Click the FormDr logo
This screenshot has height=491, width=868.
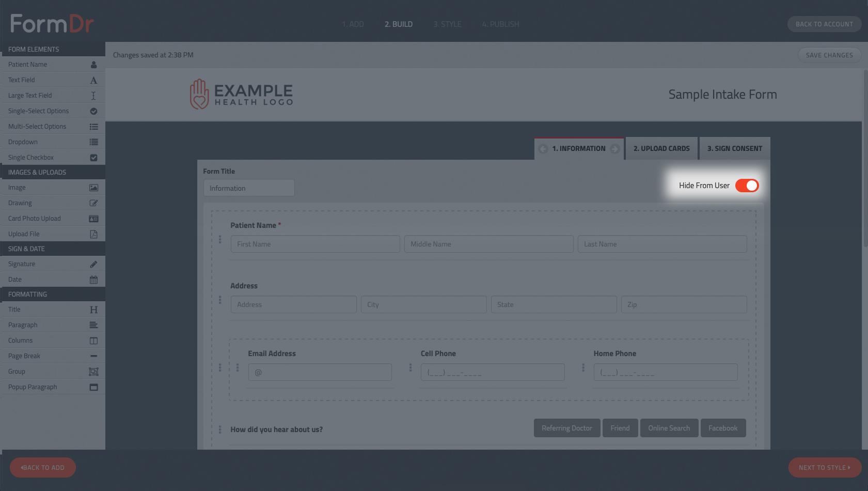[52, 24]
